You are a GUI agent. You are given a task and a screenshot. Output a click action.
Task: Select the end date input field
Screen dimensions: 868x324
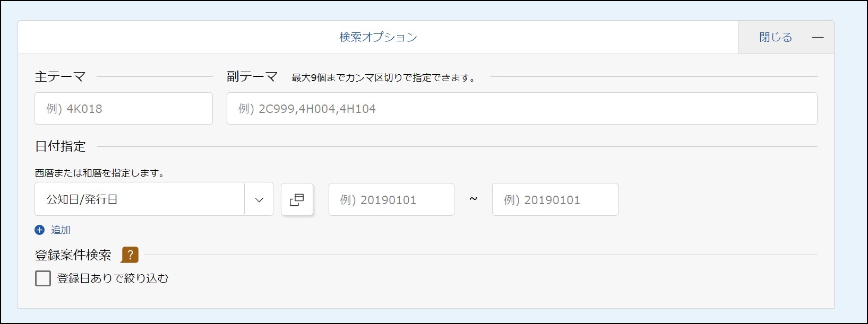click(555, 200)
